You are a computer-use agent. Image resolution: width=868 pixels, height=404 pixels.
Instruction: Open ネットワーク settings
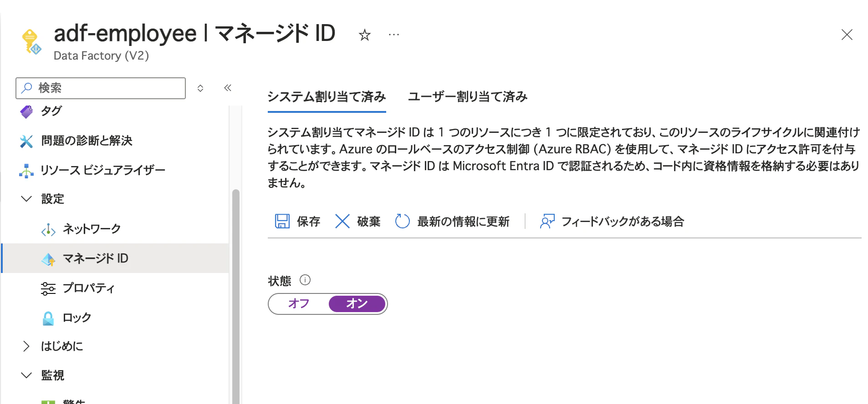pos(92,229)
